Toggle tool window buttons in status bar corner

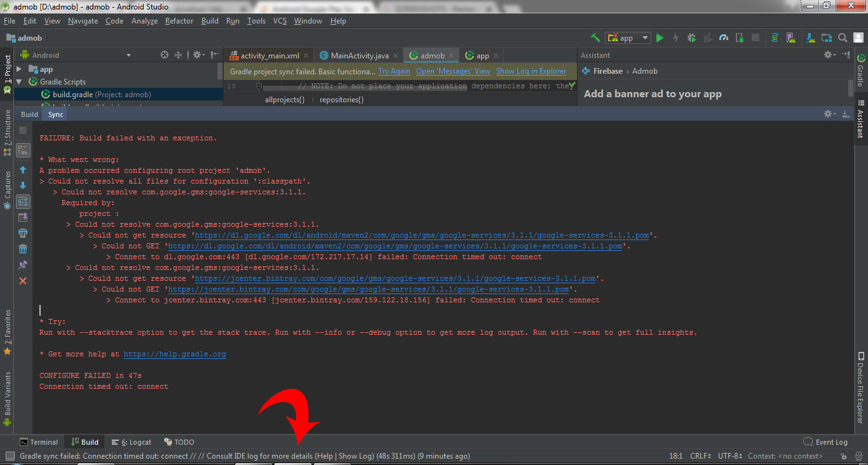[10, 456]
